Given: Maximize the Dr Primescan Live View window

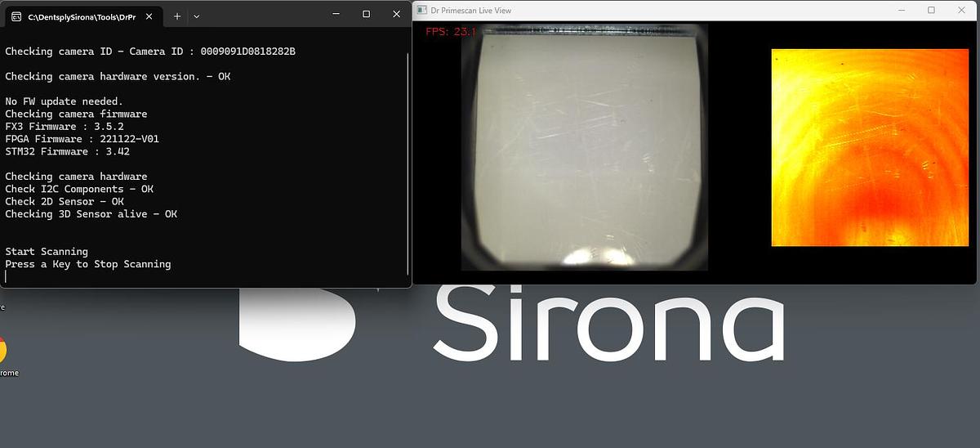Looking at the screenshot, I should tap(931, 11).
